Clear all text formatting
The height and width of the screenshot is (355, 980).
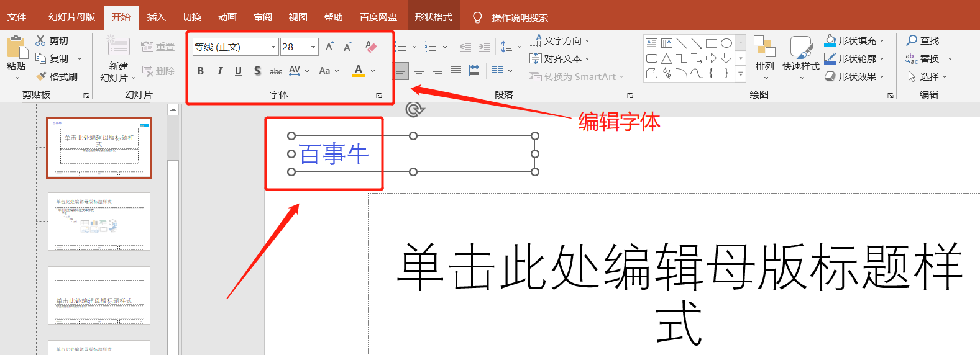[x=371, y=47]
